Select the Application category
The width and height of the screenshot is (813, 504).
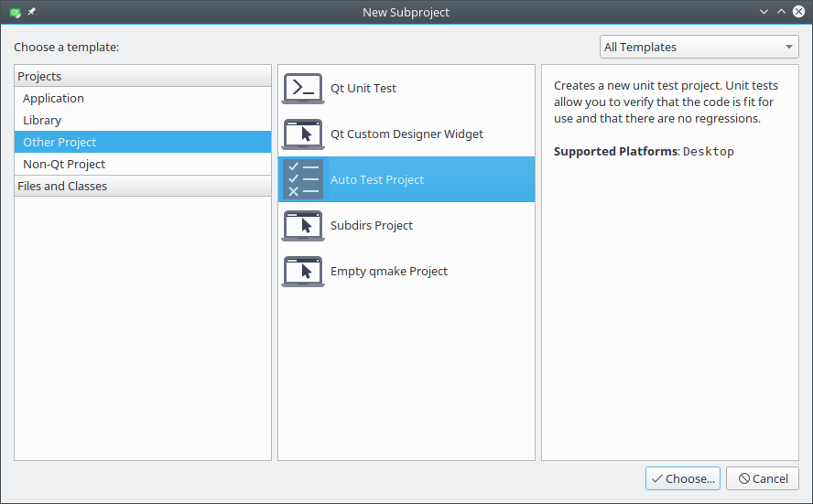(143, 98)
